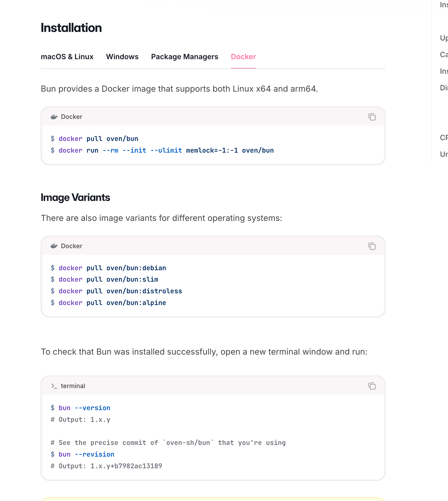Jump to the sidebar entry starting with "Di"
448x501 pixels.
coord(444,88)
